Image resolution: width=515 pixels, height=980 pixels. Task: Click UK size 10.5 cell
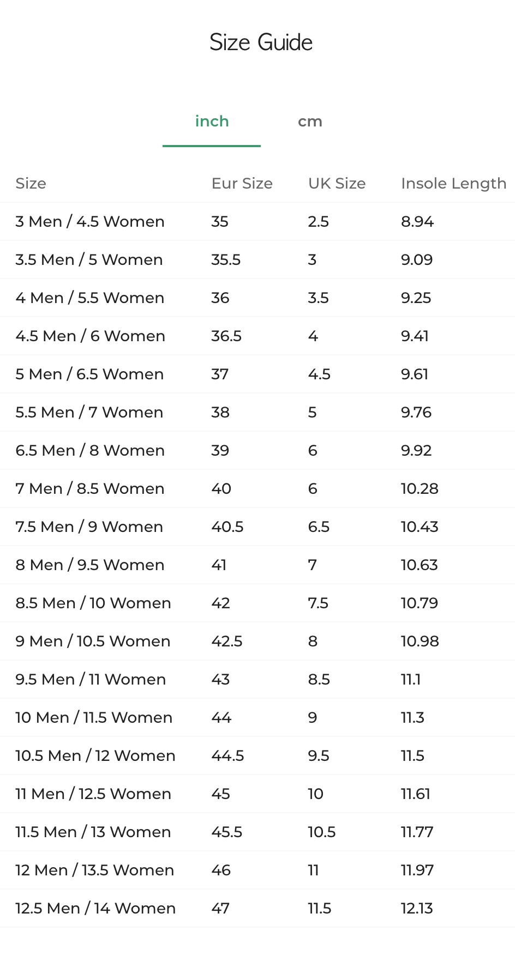[321, 832]
